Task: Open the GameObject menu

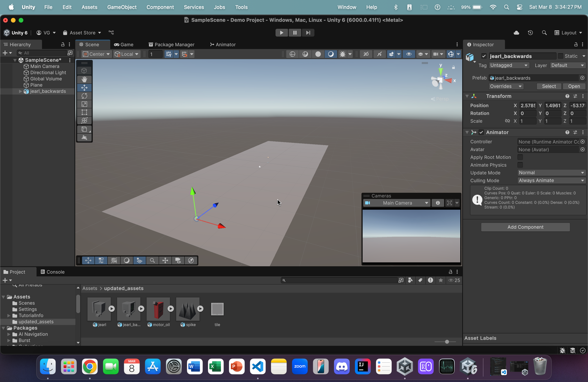Action: (x=122, y=7)
